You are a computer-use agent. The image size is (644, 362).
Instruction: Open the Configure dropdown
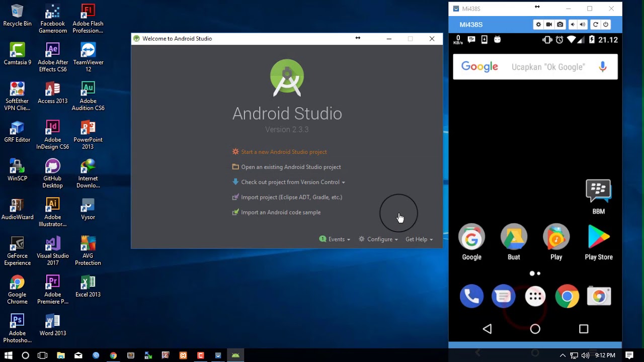[379, 239]
